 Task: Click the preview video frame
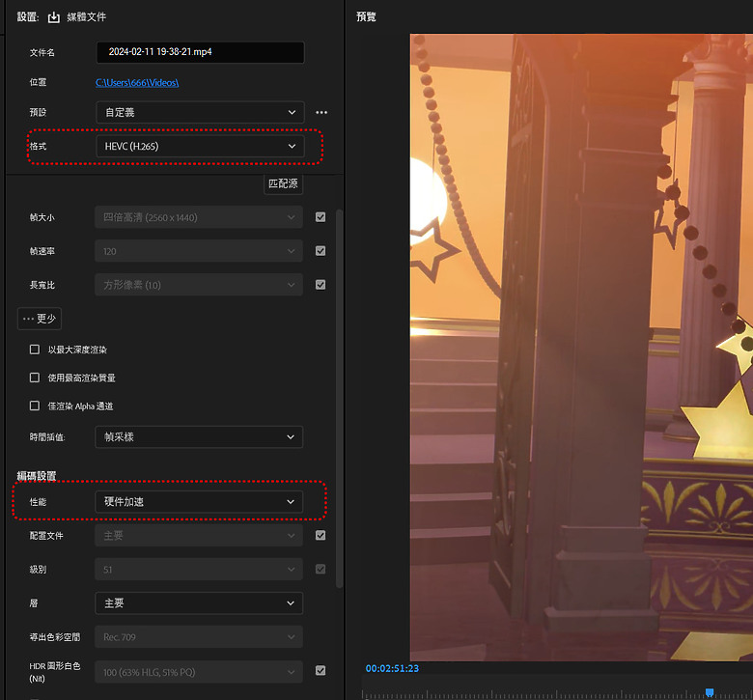[x=581, y=348]
